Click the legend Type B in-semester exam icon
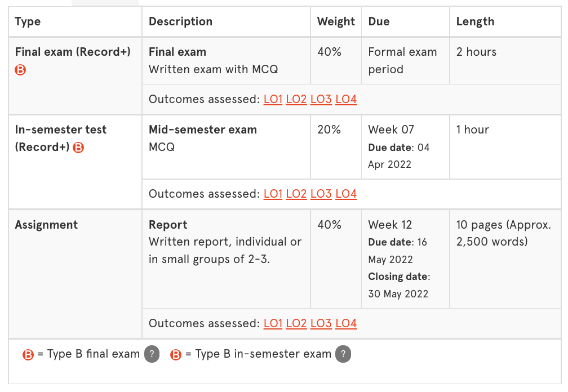This screenshot has height=392, width=568. pyautogui.click(x=176, y=355)
